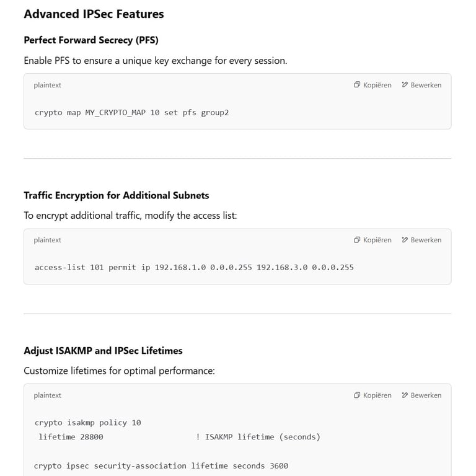Copy the ISAKMP lifetime code block
The image size is (476, 476).
pyautogui.click(x=372, y=395)
